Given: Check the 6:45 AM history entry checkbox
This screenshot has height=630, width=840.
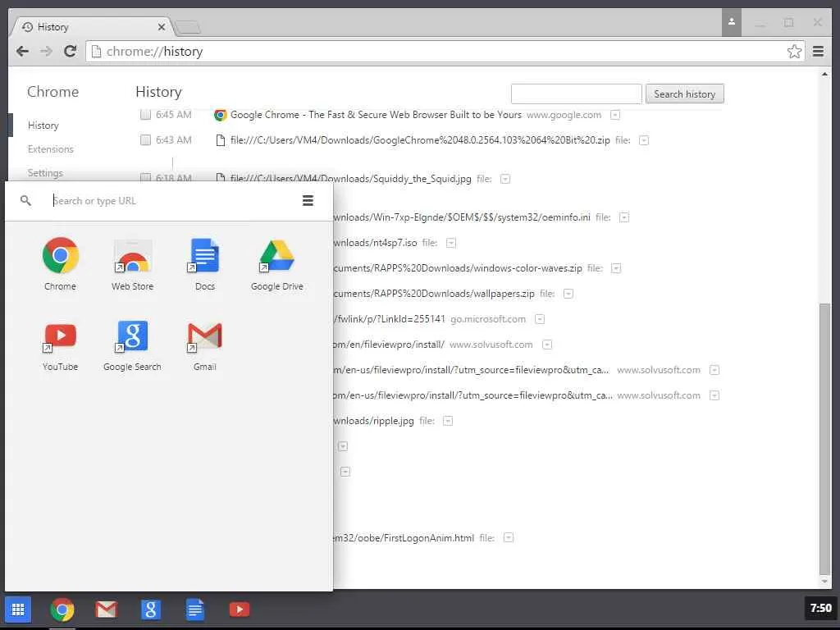Looking at the screenshot, I should 145,115.
